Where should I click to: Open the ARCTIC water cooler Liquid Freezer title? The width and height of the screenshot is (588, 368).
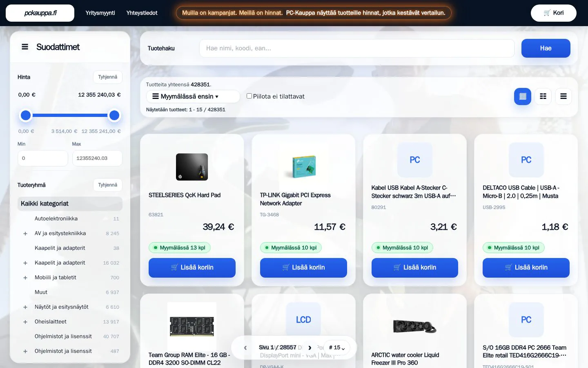405,359
